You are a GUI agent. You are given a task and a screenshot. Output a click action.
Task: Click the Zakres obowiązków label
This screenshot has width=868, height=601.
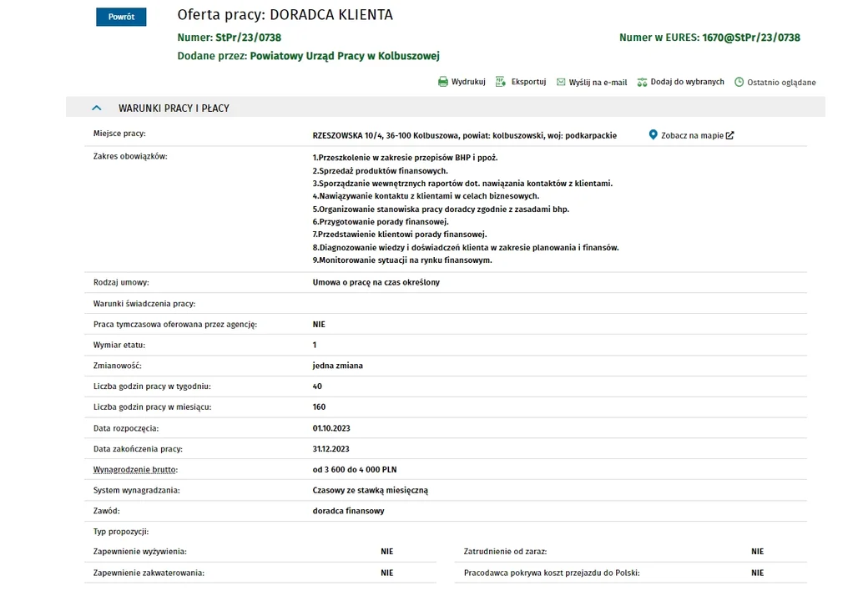point(130,157)
